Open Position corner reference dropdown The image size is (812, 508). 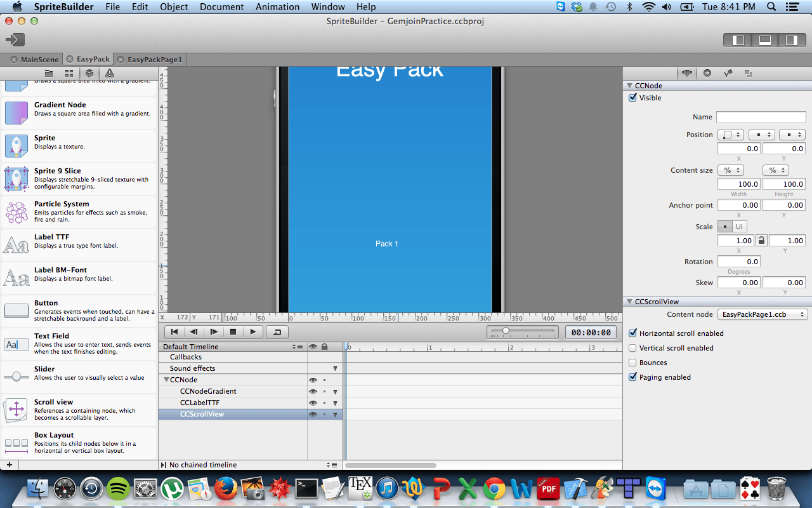click(x=731, y=135)
